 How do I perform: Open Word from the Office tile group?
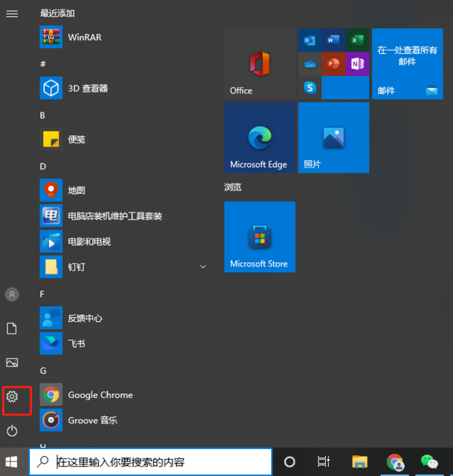[x=334, y=40]
